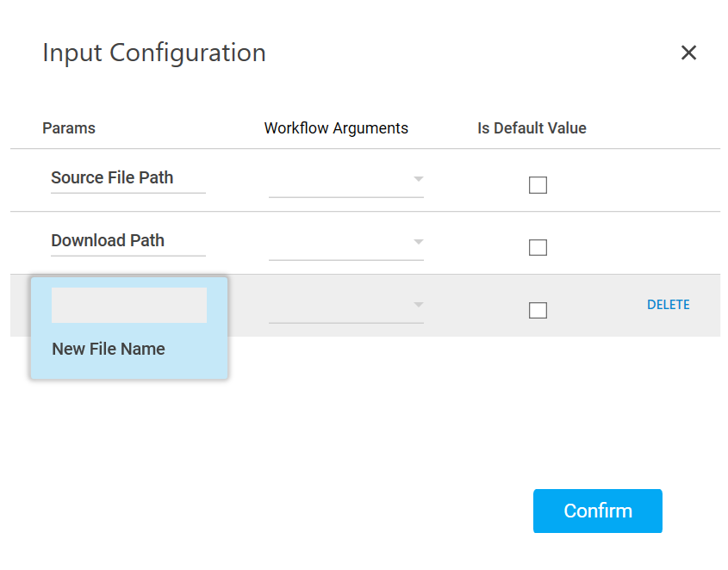Open Workflow Arguments dropdown for Source File Path
The image size is (728, 570).
345,180
